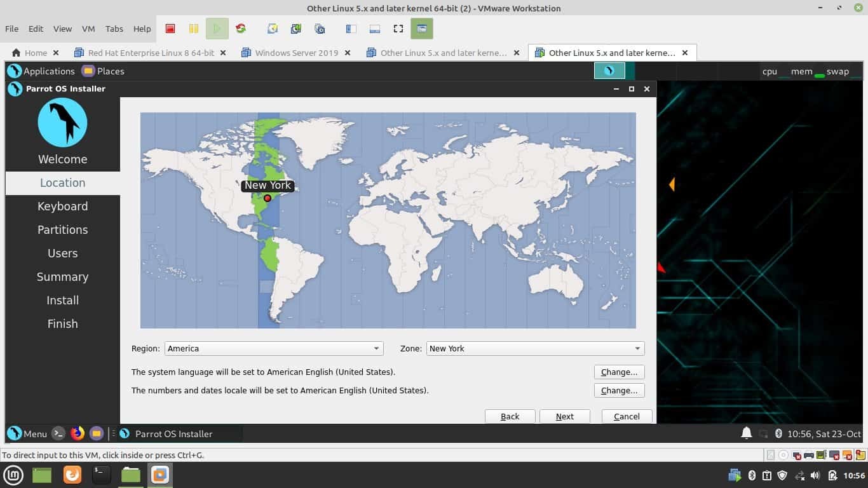Open the guest terminal icon beside Menu
Image resolution: width=868 pixels, height=488 pixels.
(58, 433)
